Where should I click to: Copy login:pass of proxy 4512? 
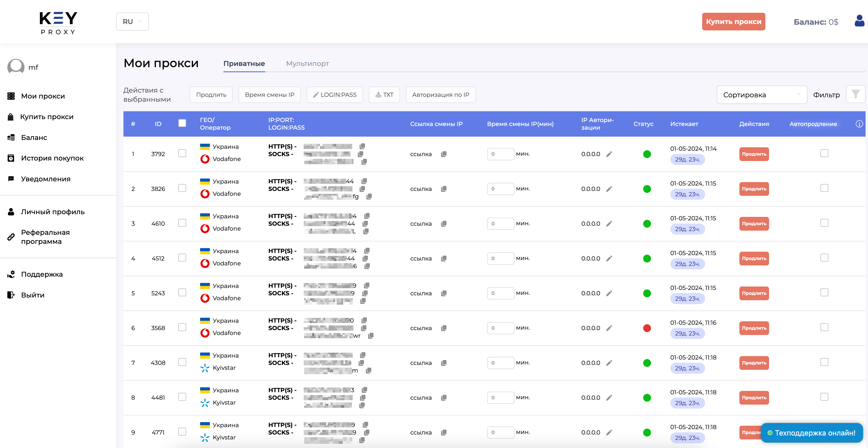(x=367, y=266)
